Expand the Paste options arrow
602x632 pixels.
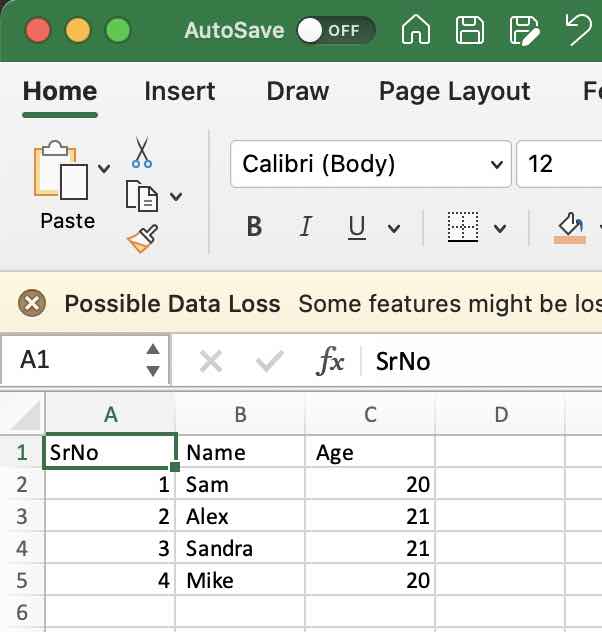(104, 166)
